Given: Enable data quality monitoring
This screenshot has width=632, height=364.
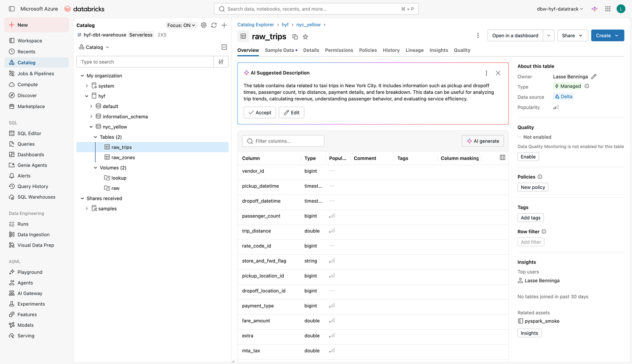Looking at the screenshot, I should click(528, 157).
